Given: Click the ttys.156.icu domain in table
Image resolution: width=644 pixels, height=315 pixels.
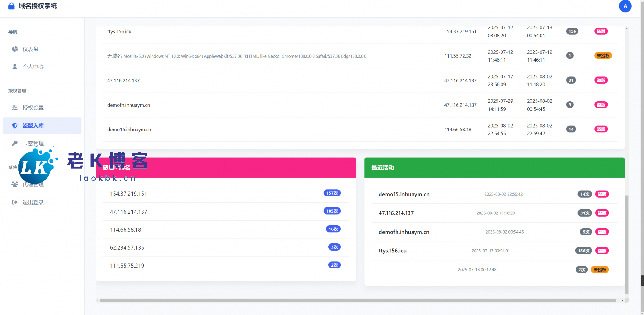Looking at the screenshot, I should (x=119, y=31).
